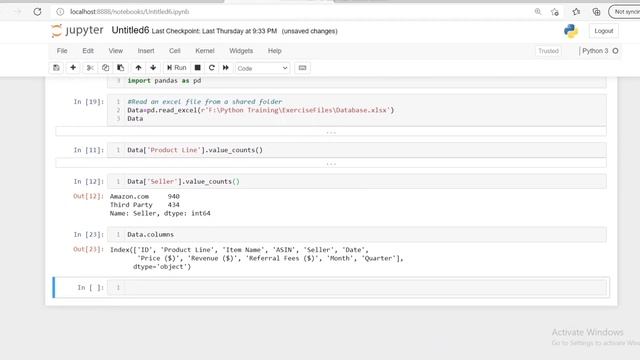Add page to favorites star icon

click(555, 12)
